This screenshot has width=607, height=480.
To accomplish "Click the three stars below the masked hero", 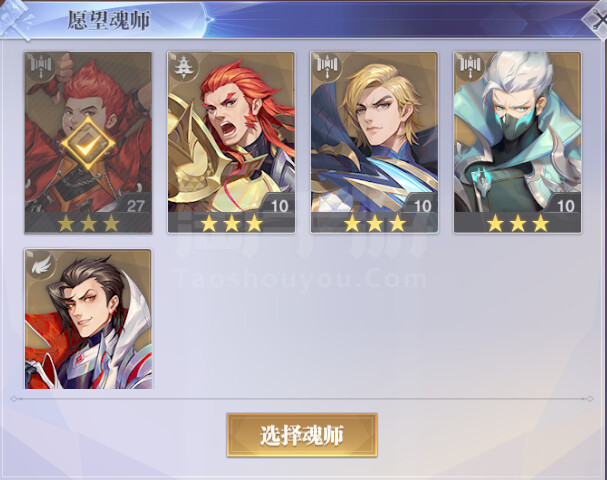I will [x=518, y=223].
